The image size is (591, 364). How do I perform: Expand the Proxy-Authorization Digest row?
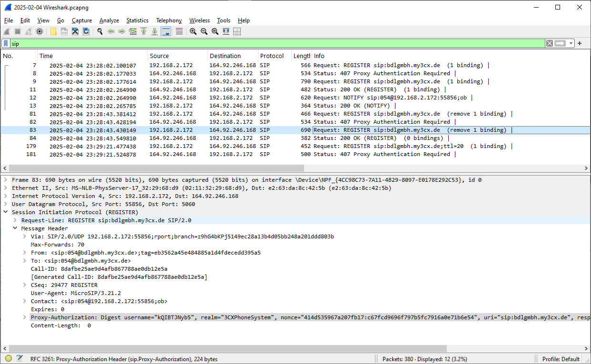25,317
